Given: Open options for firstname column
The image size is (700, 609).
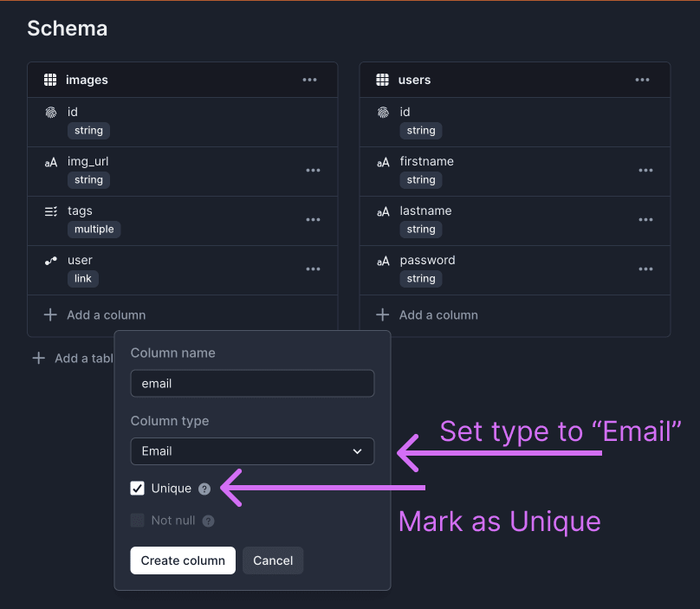Looking at the screenshot, I should tap(645, 171).
